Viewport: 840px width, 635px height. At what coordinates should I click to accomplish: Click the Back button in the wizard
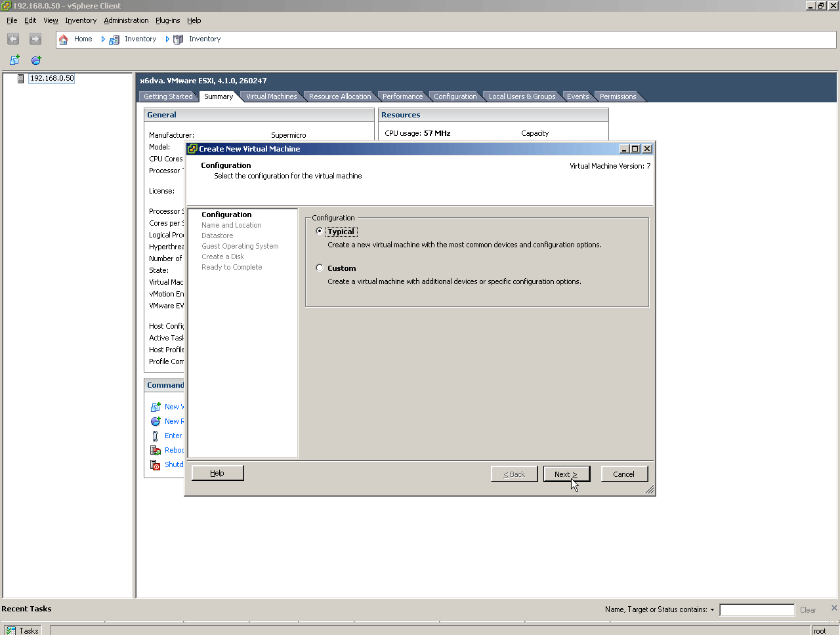click(514, 474)
